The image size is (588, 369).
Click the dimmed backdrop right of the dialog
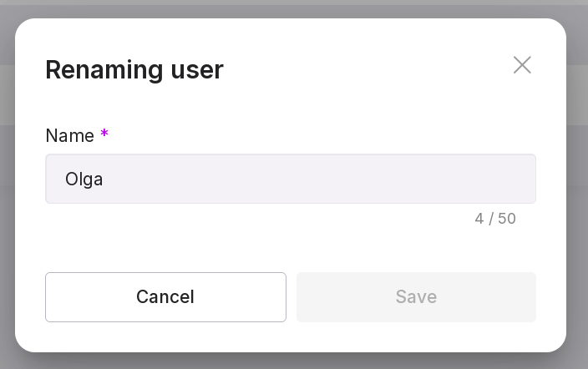pos(578,184)
